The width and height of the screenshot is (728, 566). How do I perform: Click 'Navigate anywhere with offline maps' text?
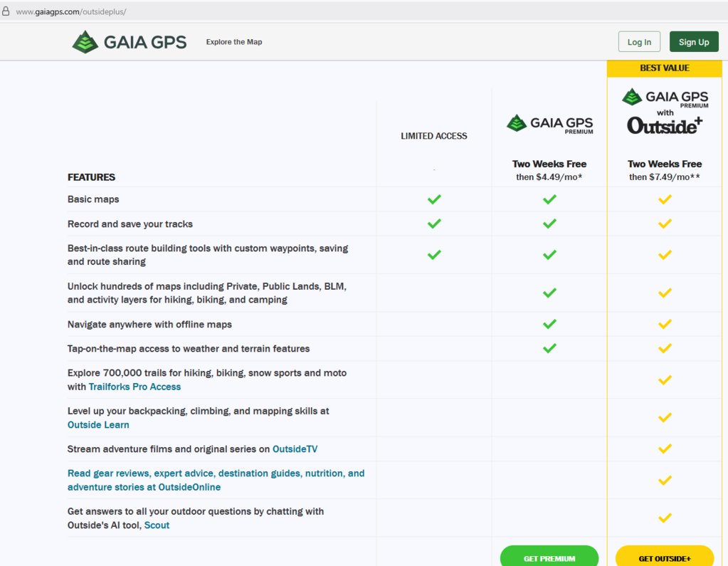click(x=149, y=324)
